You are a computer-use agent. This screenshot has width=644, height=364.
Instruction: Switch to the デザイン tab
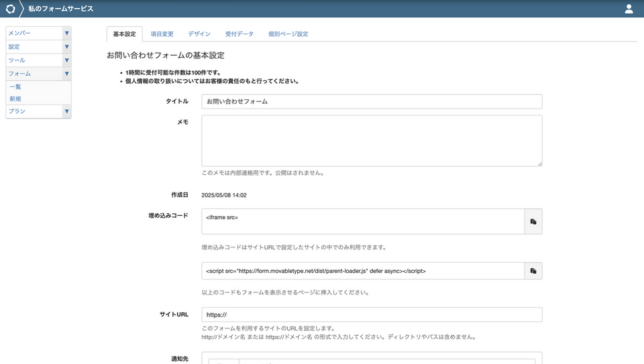click(199, 34)
